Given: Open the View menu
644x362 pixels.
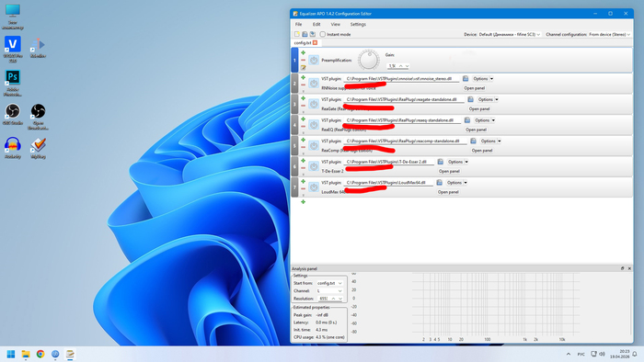Looking at the screenshot, I should click(x=335, y=24).
